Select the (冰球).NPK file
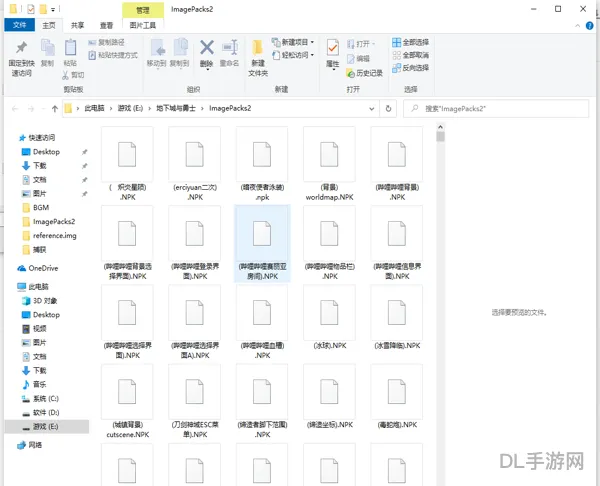This screenshot has width=600, height=486. coord(329,318)
